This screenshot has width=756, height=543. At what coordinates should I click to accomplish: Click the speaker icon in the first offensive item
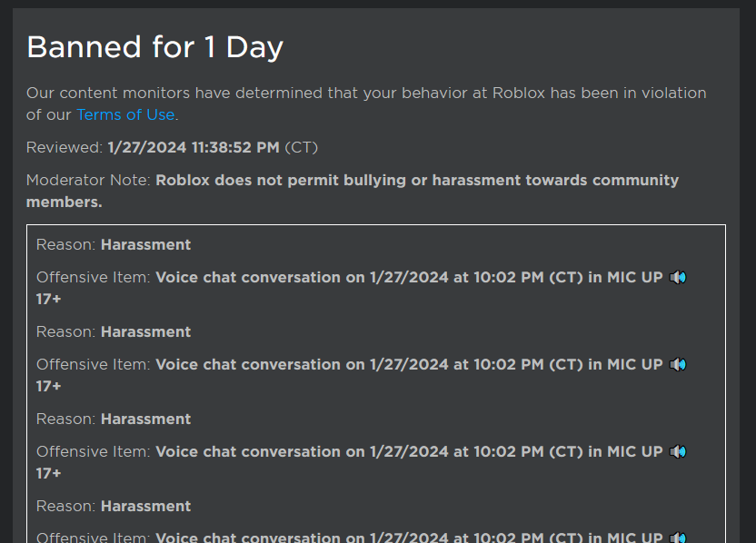[678, 277]
